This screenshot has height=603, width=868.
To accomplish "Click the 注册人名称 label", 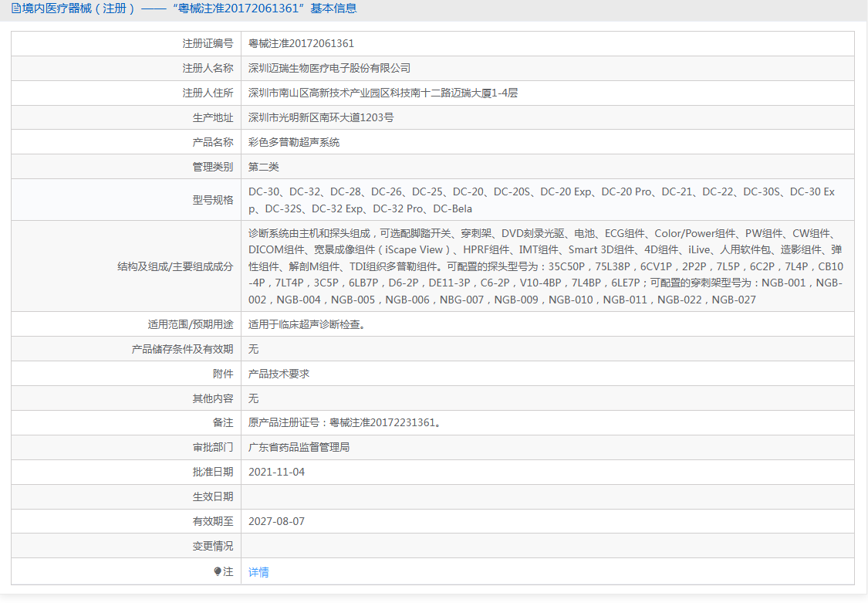I will coord(208,68).
